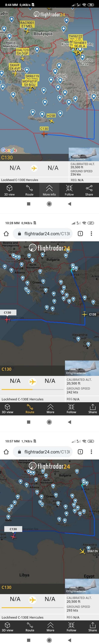Viewport: 99px width, 644px height.
Task: Tap the three-node Share icon
Action: (89, 190)
